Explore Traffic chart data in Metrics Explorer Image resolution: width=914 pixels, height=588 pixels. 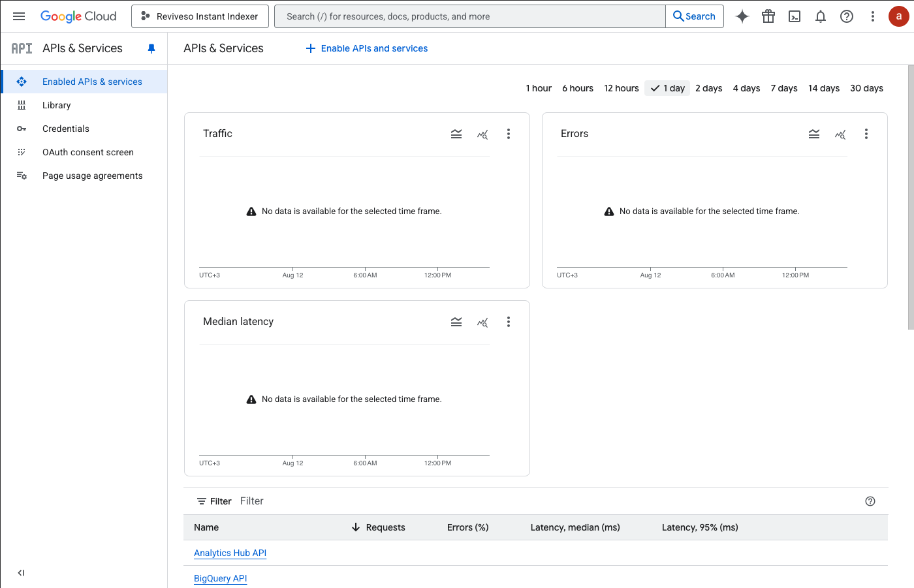point(482,134)
